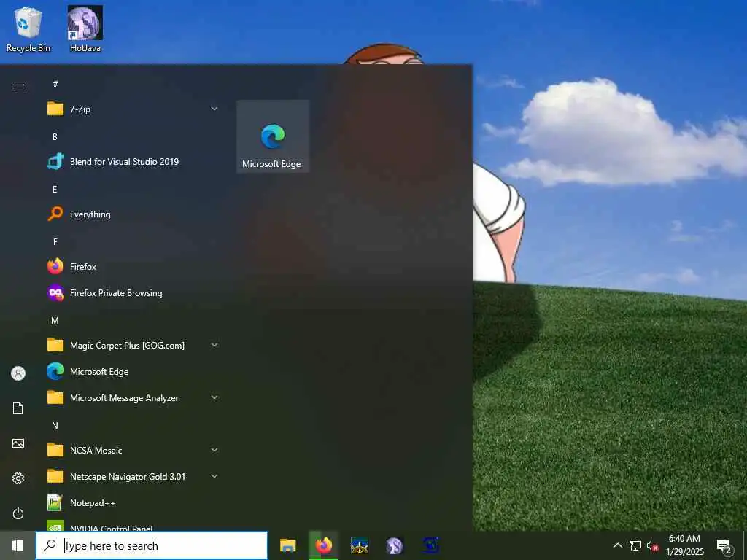The width and height of the screenshot is (747, 560).
Task: Open the HotJava desktop shortcut
Action: (x=85, y=29)
